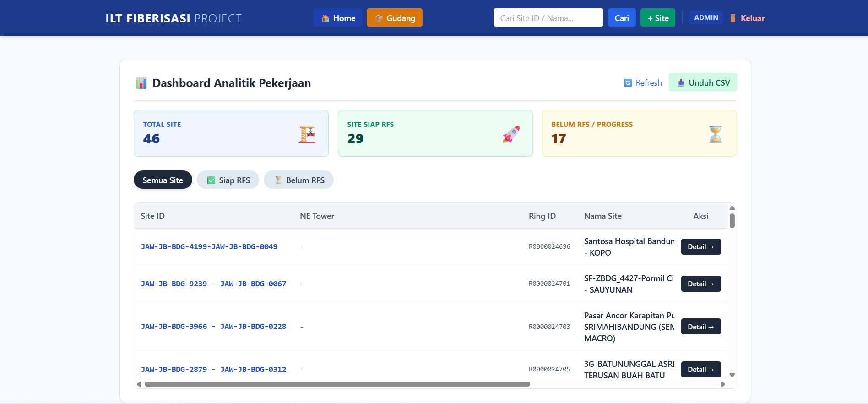Click the 3G_BATUNUNGGAL ASRI site name
The height and width of the screenshot is (404, 868).
[629, 370]
